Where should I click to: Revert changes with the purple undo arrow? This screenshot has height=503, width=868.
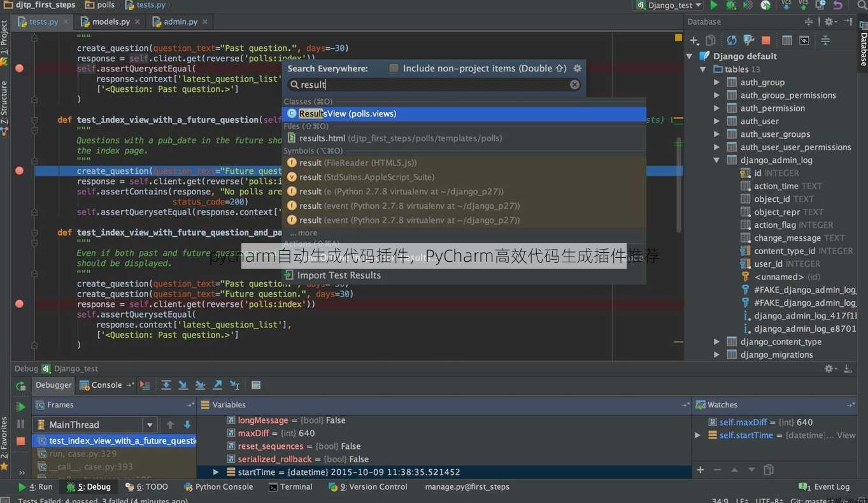coord(837,5)
